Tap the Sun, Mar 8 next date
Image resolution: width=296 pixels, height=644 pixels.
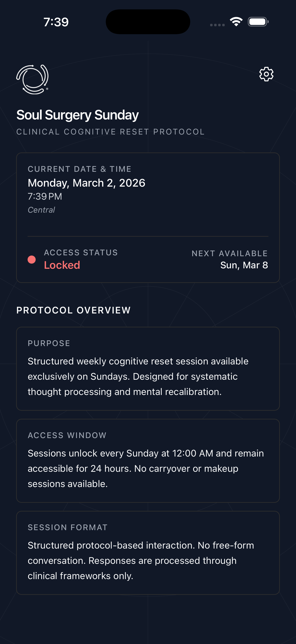pyautogui.click(x=244, y=265)
